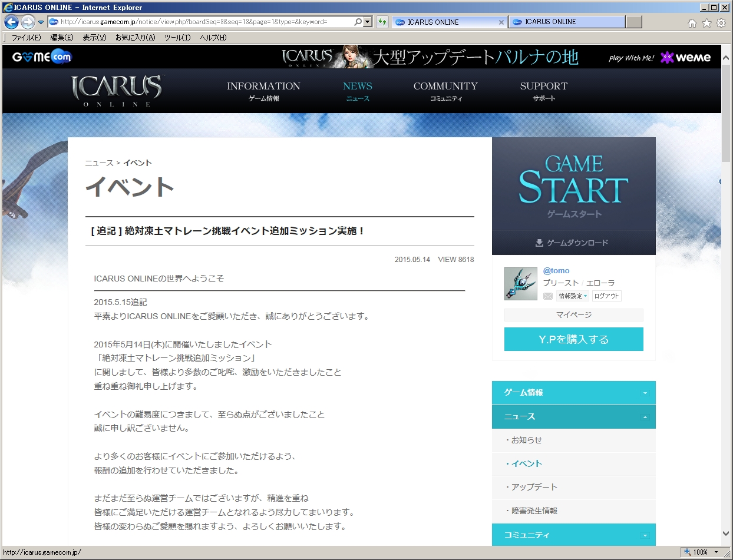Click Y.Pを購入する button
Image resolution: width=733 pixels, height=560 pixels.
coord(574,339)
